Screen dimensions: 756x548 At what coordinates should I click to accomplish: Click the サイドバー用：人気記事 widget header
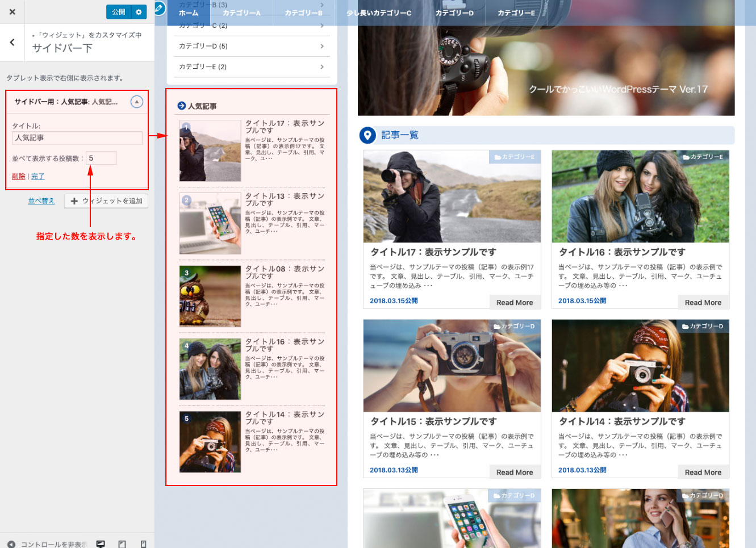77,102
